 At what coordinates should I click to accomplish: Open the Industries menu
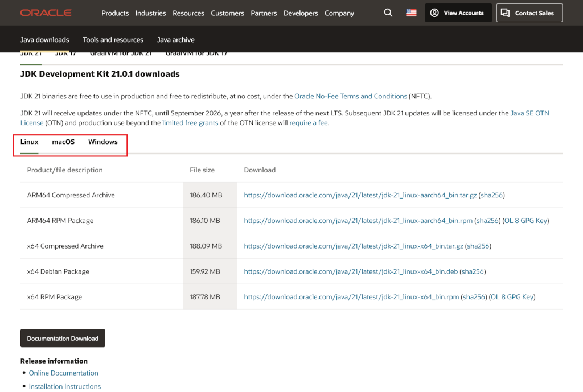(x=150, y=13)
